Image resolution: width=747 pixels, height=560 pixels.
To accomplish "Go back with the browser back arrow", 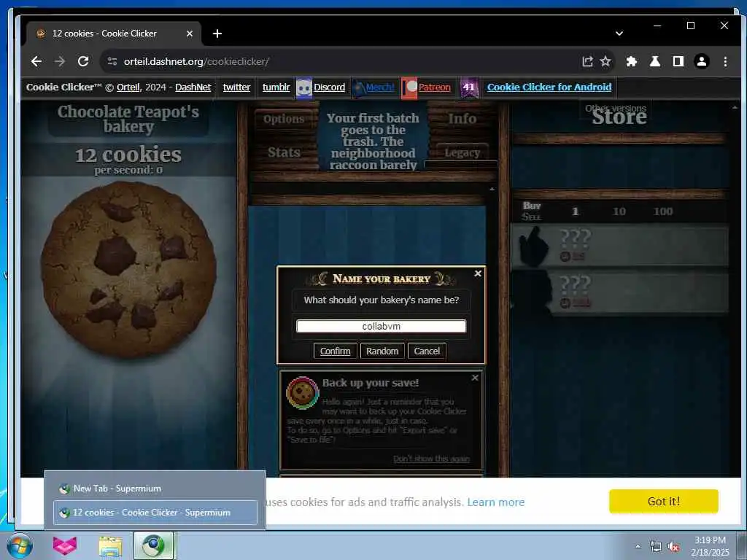I will (36, 61).
